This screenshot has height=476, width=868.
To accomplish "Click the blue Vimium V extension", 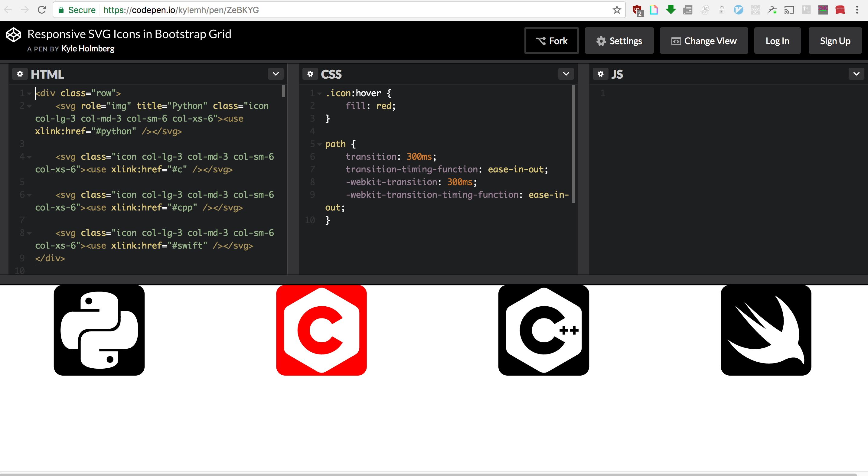I will (x=738, y=10).
